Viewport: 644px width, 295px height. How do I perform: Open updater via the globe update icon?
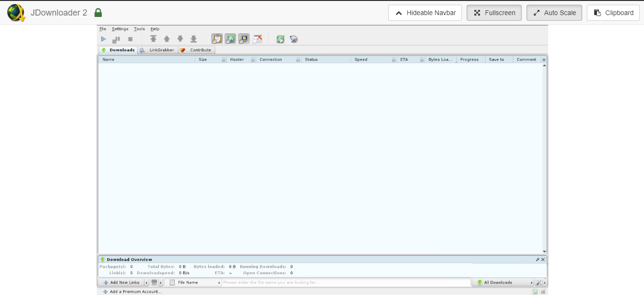(293, 39)
